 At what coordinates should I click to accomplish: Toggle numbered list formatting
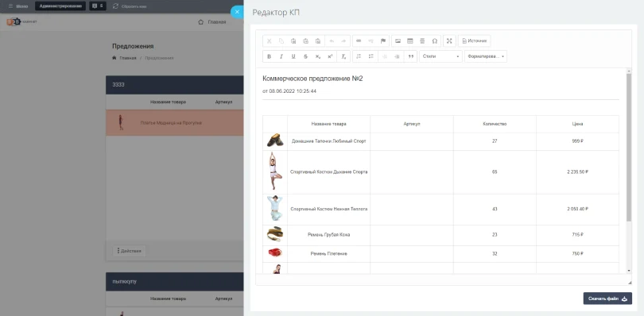pos(359,56)
